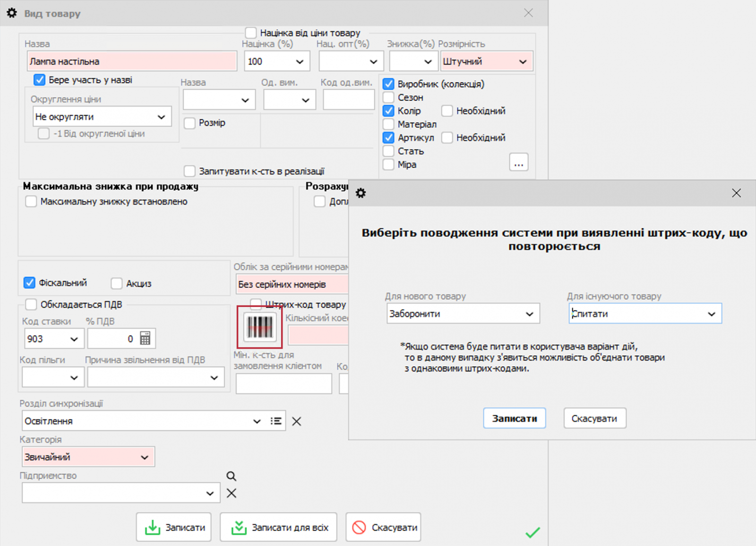This screenshot has height=546, width=756.
Task: Open the list selector beside Розділ синхронізації
Action: tap(276, 420)
